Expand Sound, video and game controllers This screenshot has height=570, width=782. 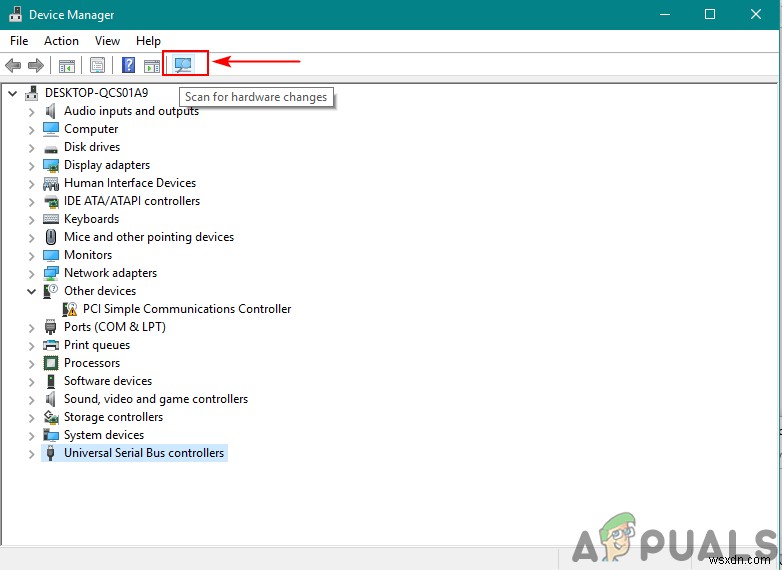[x=31, y=400]
